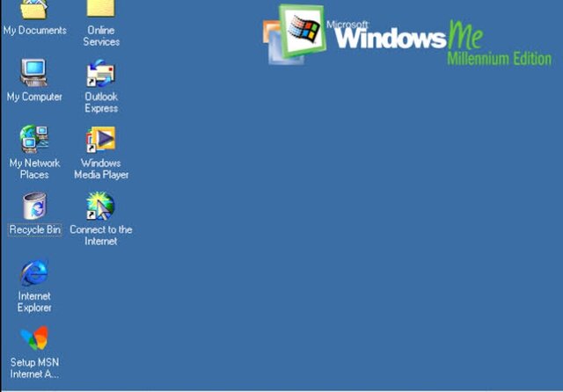The image size is (563, 392).
Task: Select the Online Services folder icon
Action: [x=101, y=8]
